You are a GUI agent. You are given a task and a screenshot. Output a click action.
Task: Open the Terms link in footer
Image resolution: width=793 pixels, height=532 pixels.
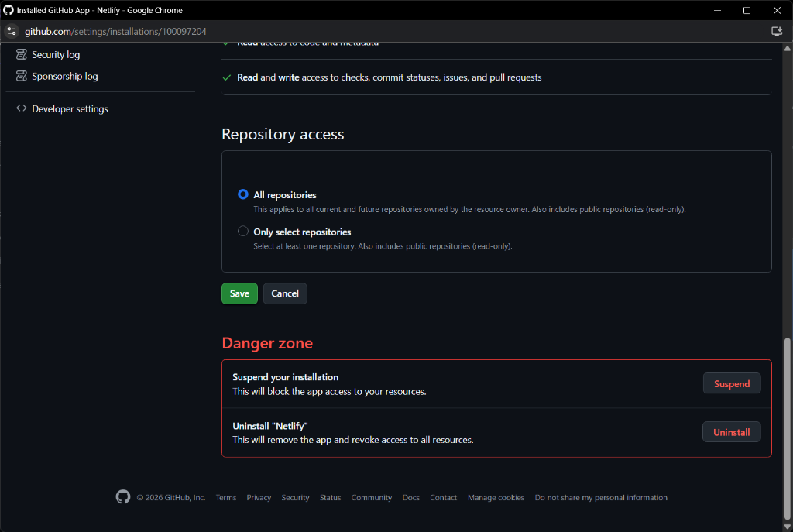coord(226,498)
